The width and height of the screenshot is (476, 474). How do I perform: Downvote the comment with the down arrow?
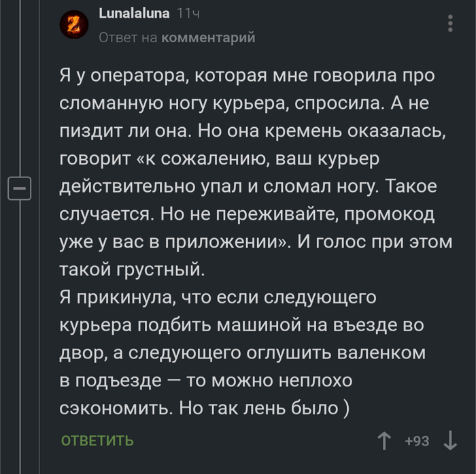coord(449,441)
